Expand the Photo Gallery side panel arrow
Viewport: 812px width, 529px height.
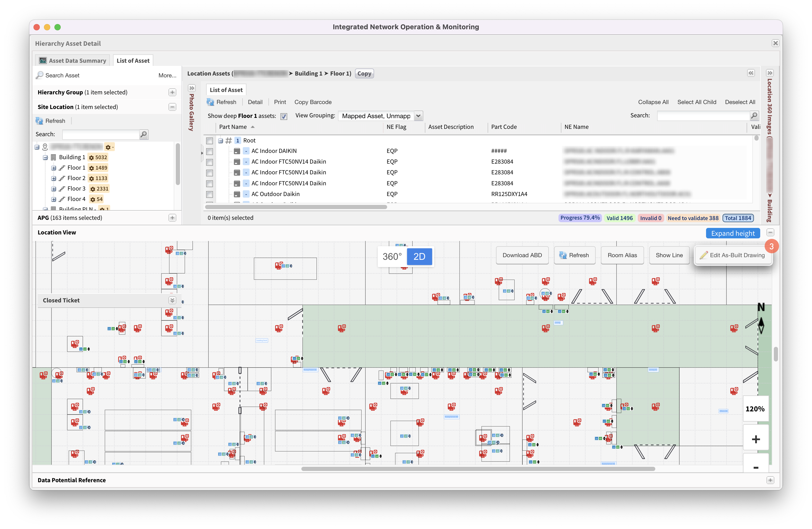click(192, 88)
